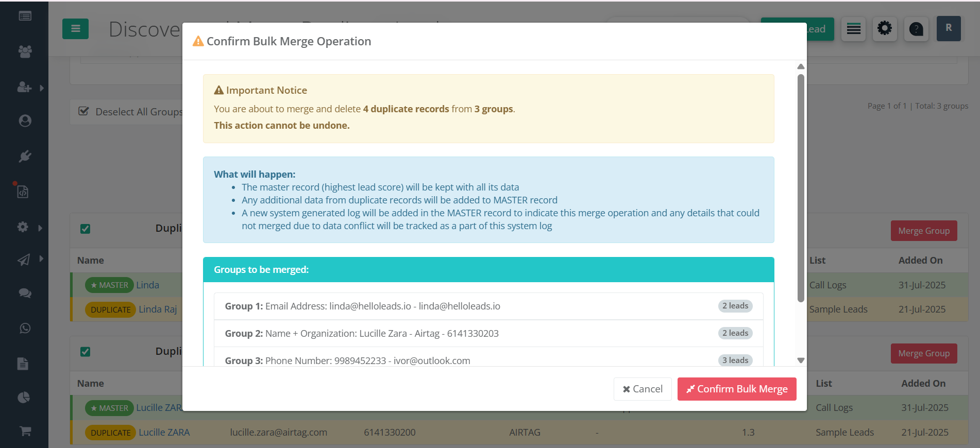
Task: Click the dialog scrollbar down arrow
Action: pyautogui.click(x=801, y=360)
